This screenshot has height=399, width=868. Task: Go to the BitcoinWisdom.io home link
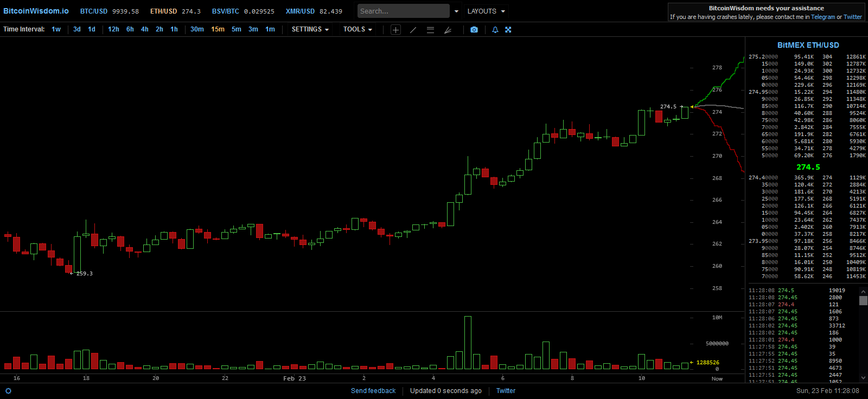point(36,11)
